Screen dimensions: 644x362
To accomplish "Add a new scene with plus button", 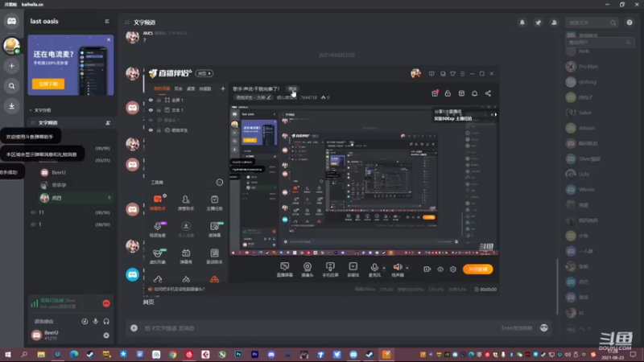I will click(x=223, y=88).
